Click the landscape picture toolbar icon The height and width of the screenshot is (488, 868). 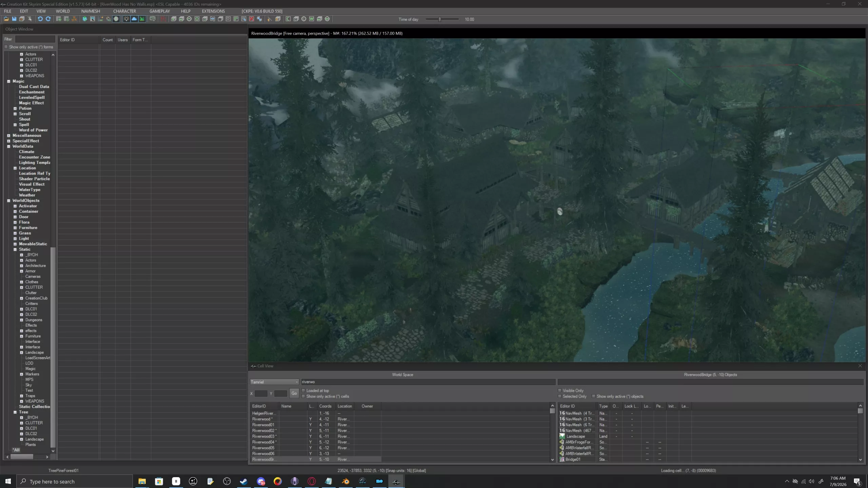coord(93,19)
